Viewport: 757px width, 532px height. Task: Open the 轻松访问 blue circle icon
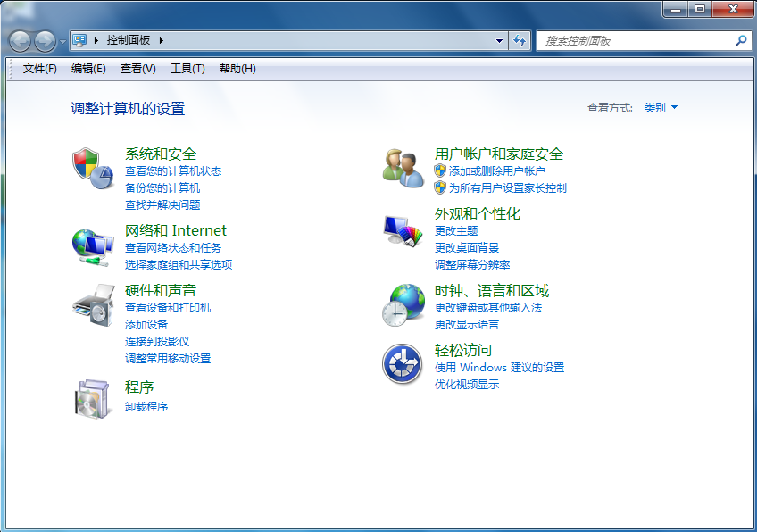pos(402,364)
